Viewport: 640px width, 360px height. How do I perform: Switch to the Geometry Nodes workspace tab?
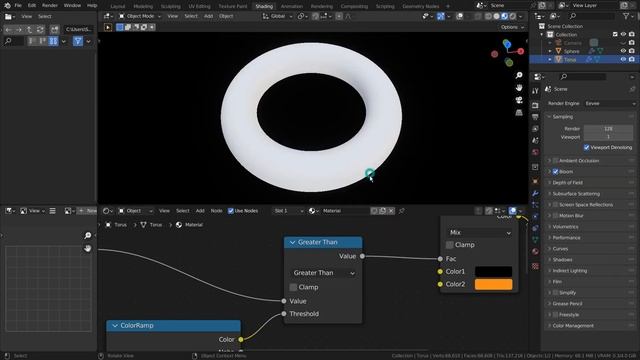420,6
